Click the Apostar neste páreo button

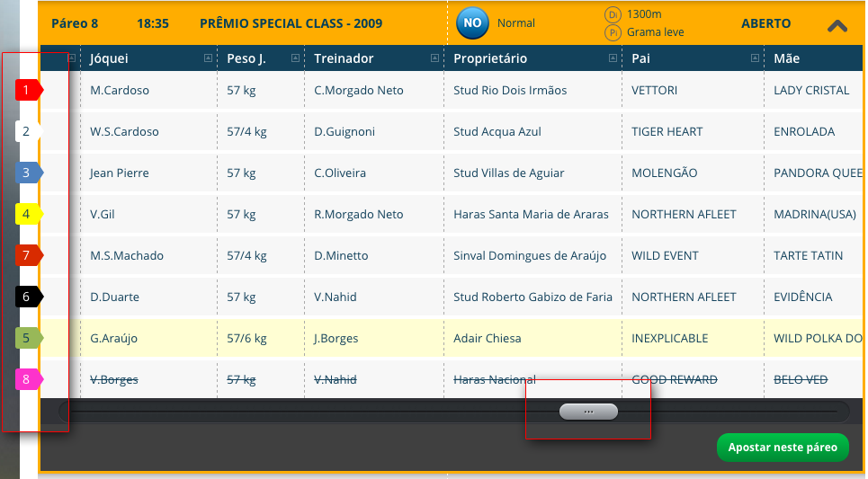click(x=783, y=448)
